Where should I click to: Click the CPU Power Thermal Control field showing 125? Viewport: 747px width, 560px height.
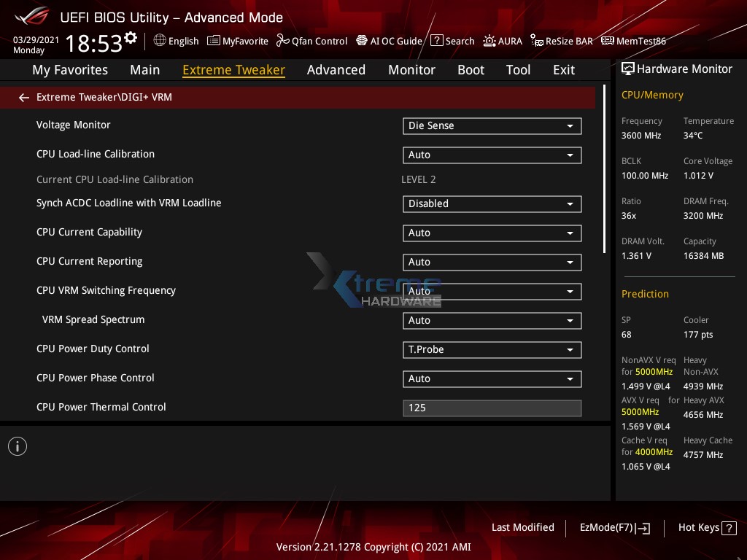click(492, 408)
